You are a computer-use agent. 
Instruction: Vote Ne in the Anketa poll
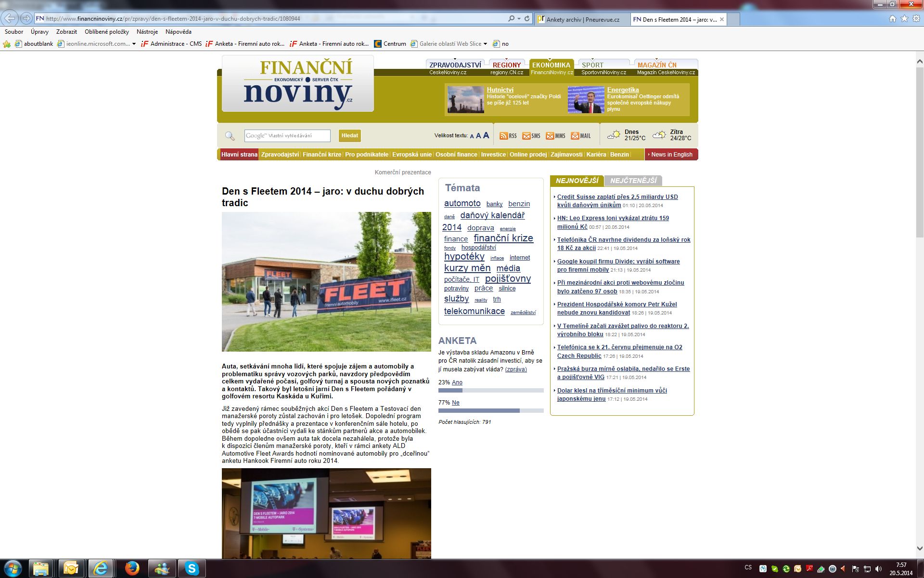click(456, 403)
